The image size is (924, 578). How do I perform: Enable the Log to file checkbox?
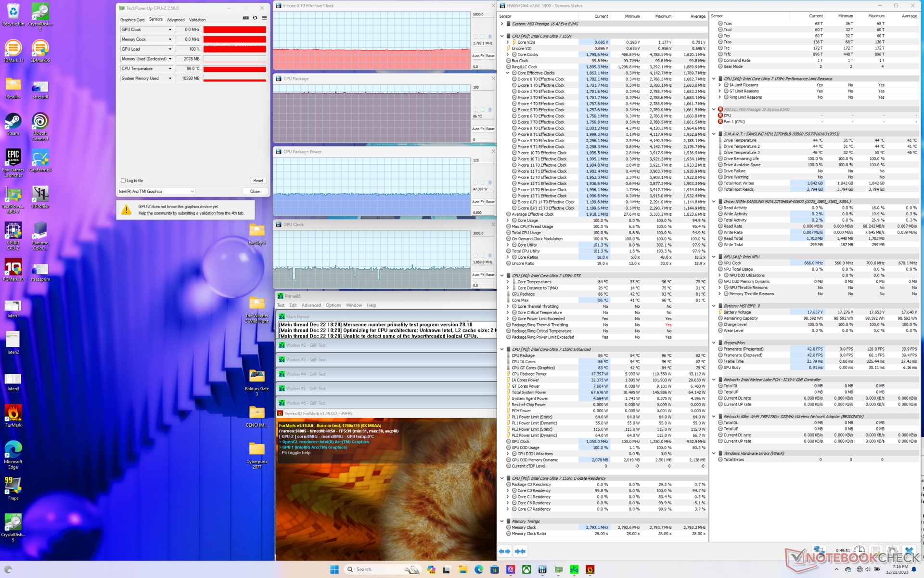click(123, 181)
